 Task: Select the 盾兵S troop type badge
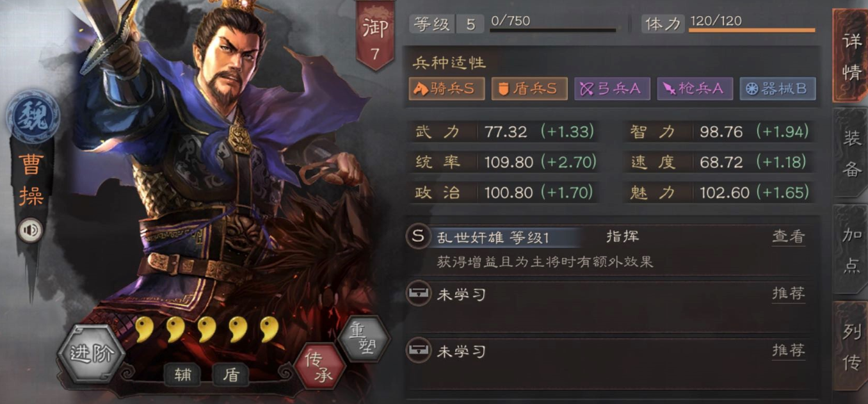pos(529,89)
